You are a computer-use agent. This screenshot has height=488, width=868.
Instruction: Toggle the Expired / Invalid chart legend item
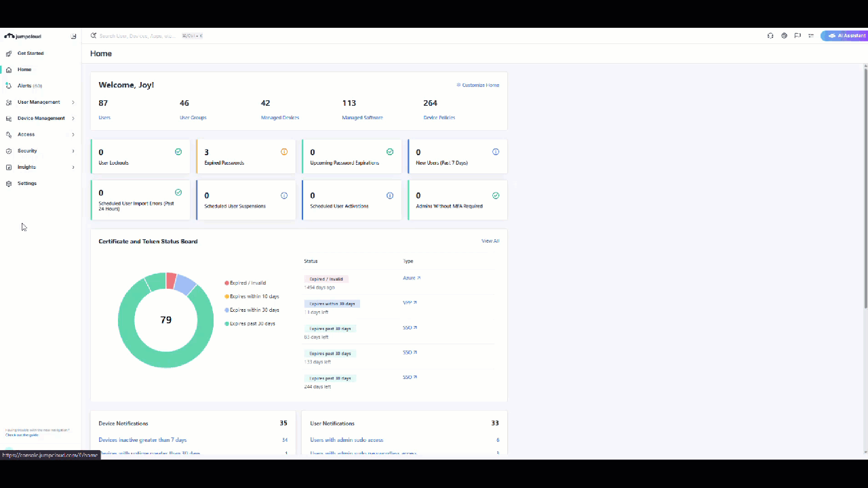point(245,283)
